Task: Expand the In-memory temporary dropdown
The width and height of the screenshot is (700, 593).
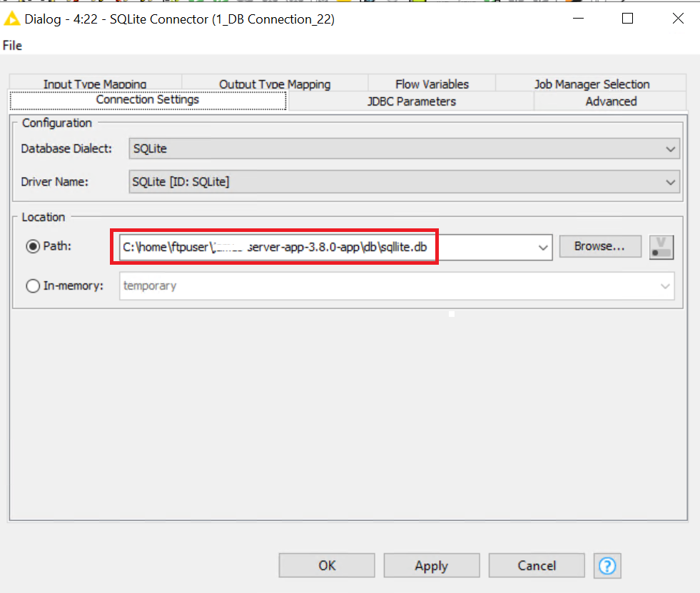Action: click(665, 285)
